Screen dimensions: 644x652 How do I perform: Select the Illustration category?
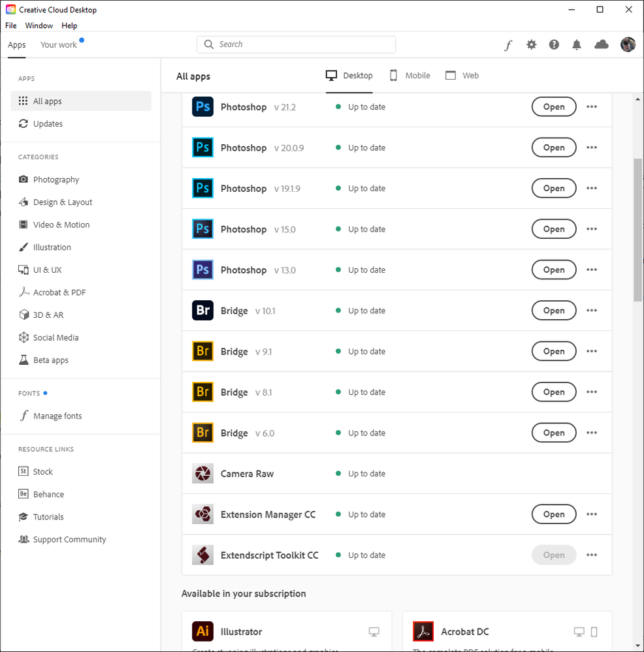(45, 247)
